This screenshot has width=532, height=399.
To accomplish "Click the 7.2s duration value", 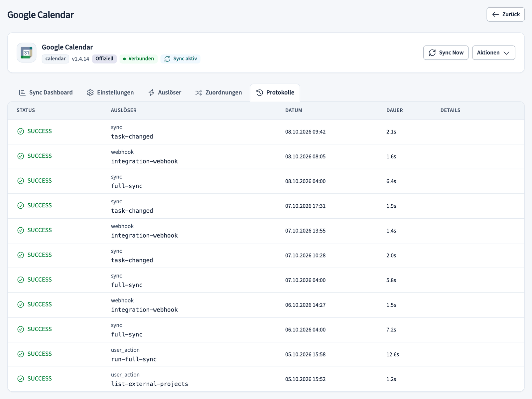I will click(x=391, y=330).
